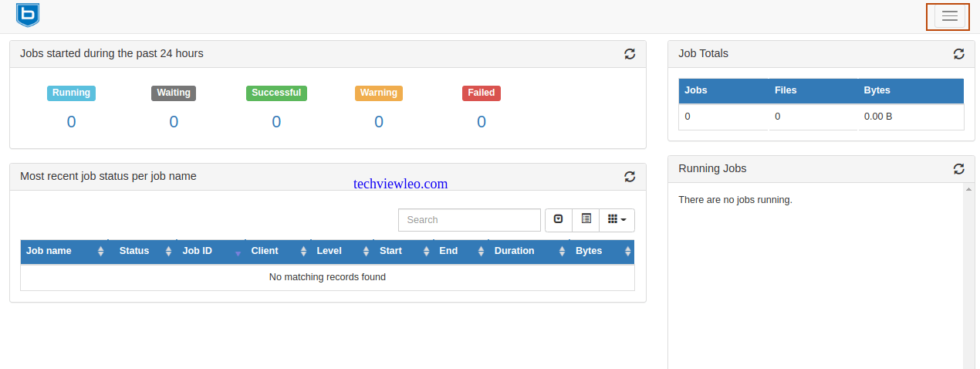This screenshot has width=980, height=369.
Task: Sort arrows on Bytes column of job table
Action: click(627, 252)
